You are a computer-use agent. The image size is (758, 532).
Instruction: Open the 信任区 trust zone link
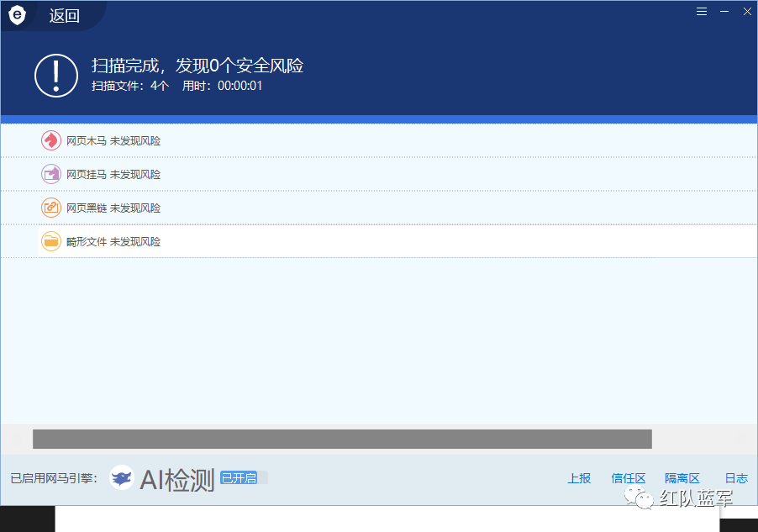[629, 478]
